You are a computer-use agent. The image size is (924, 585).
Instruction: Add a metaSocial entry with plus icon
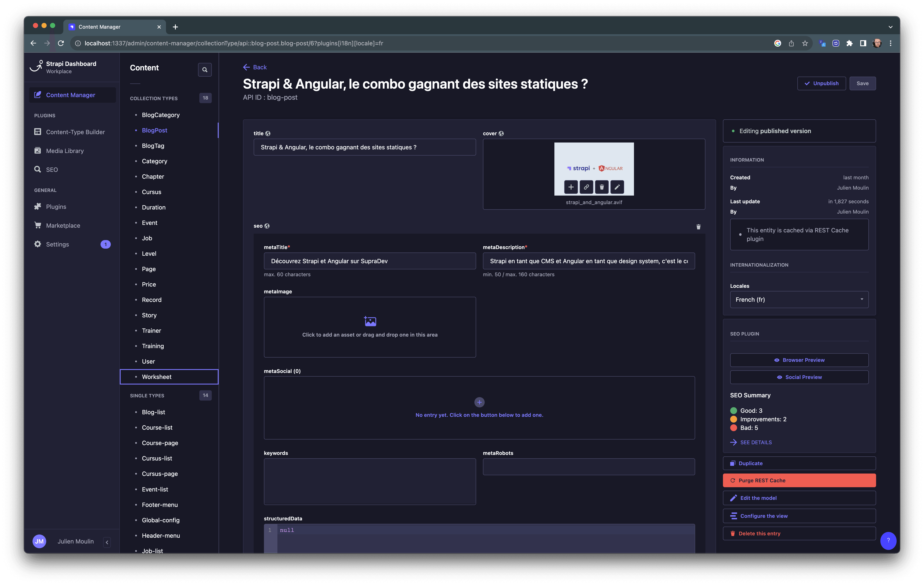click(479, 402)
